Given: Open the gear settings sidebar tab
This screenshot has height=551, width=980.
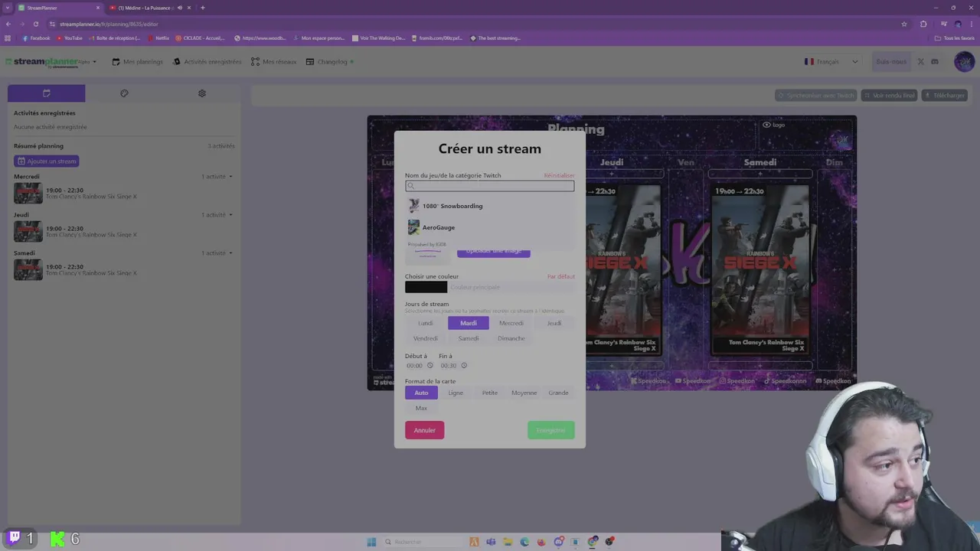Looking at the screenshot, I should point(202,93).
